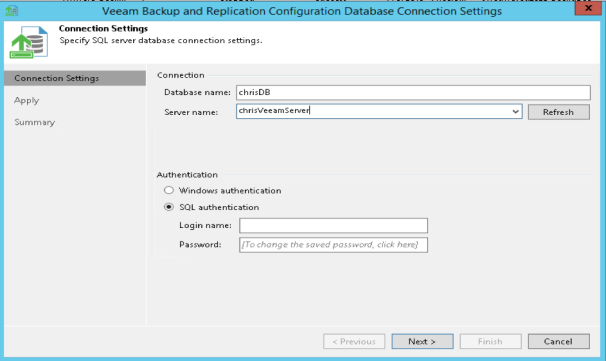This screenshot has height=361, width=606.
Task: Focus the Login name field
Action: point(333,225)
